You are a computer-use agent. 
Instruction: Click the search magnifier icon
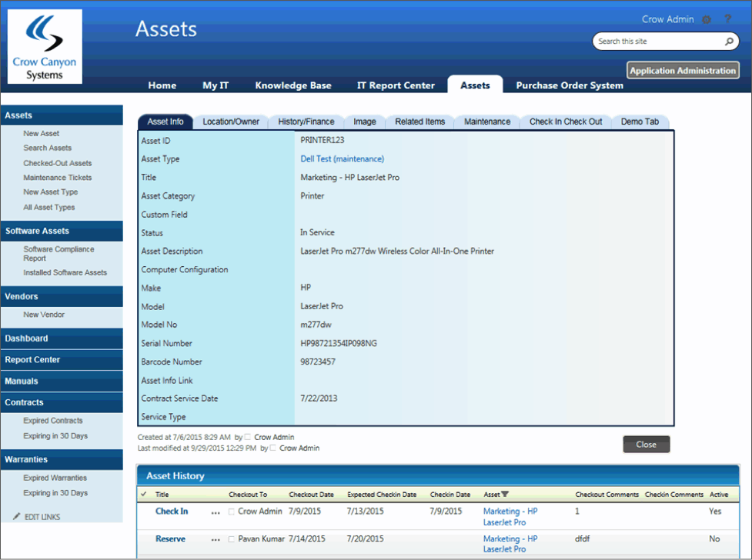[x=729, y=42]
